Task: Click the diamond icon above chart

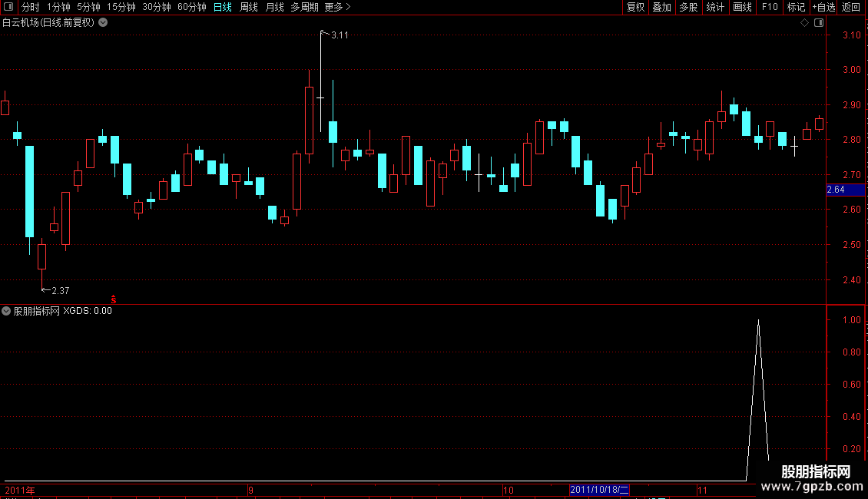Action: pyautogui.click(x=804, y=23)
